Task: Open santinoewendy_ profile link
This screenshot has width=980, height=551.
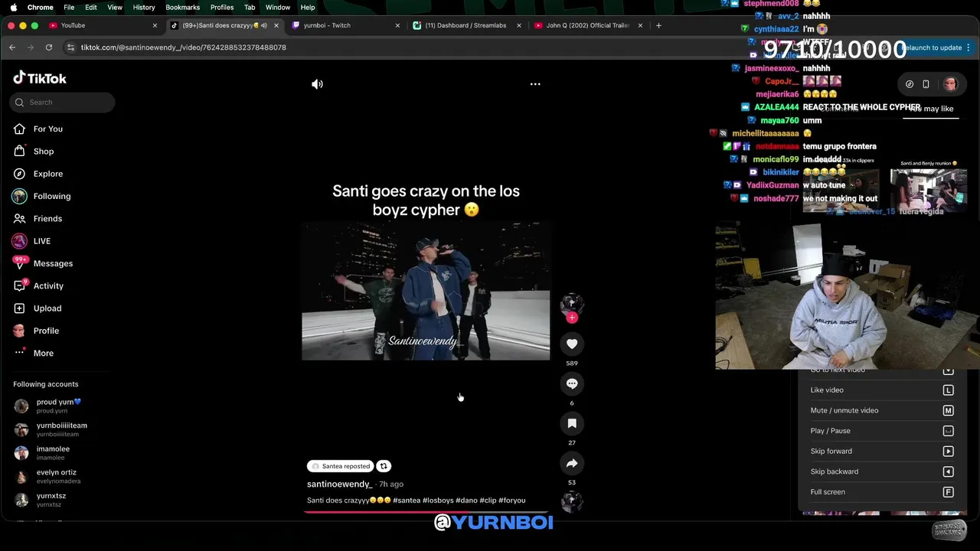Action: [339, 484]
